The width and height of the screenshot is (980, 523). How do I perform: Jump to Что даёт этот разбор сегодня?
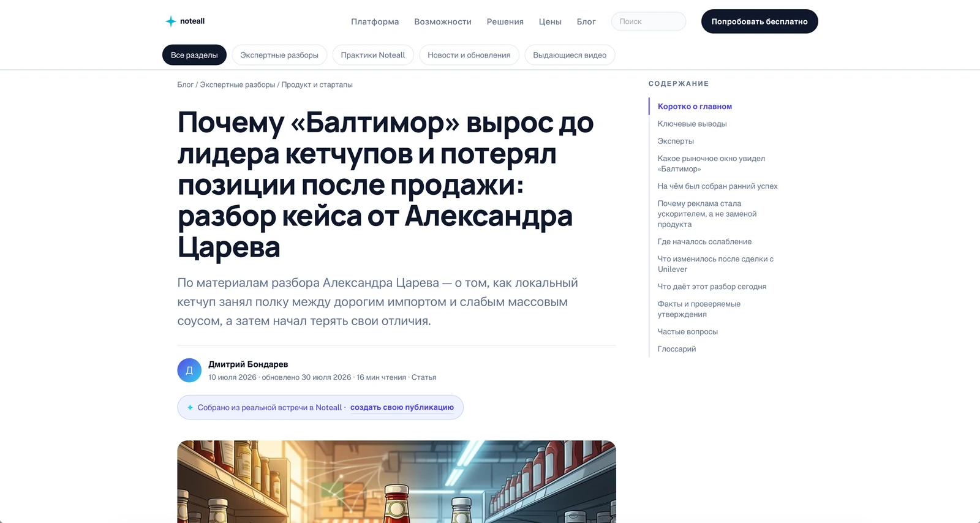pyautogui.click(x=712, y=287)
